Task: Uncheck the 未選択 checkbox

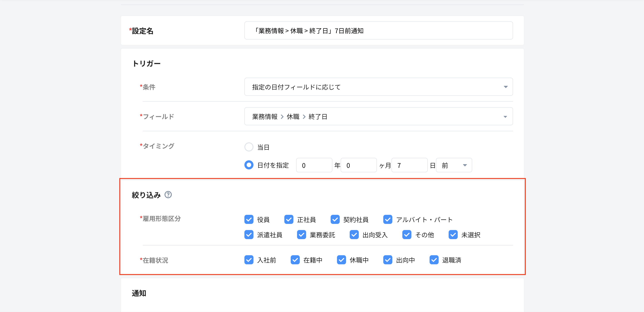Action: [x=453, y=235]
